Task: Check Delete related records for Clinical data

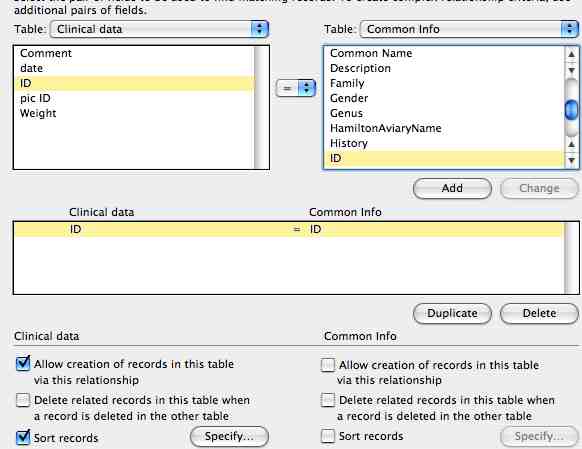Action: pos(23,400)
